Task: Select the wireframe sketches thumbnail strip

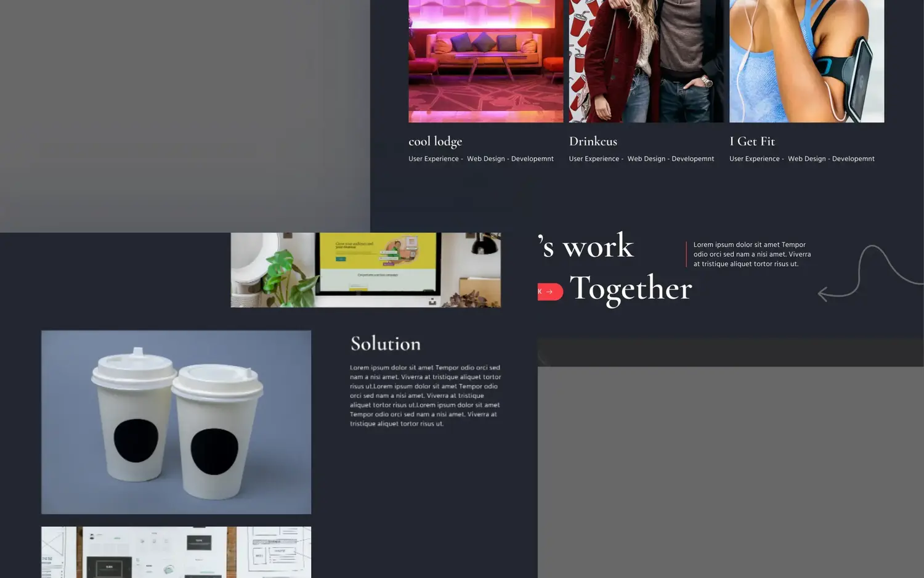Action: point(176,552)
